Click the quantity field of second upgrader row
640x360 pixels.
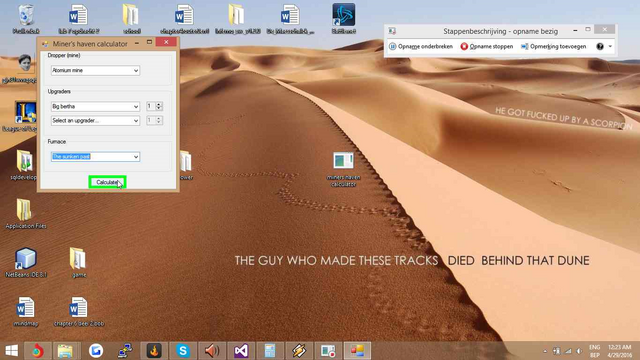(151, 121)
